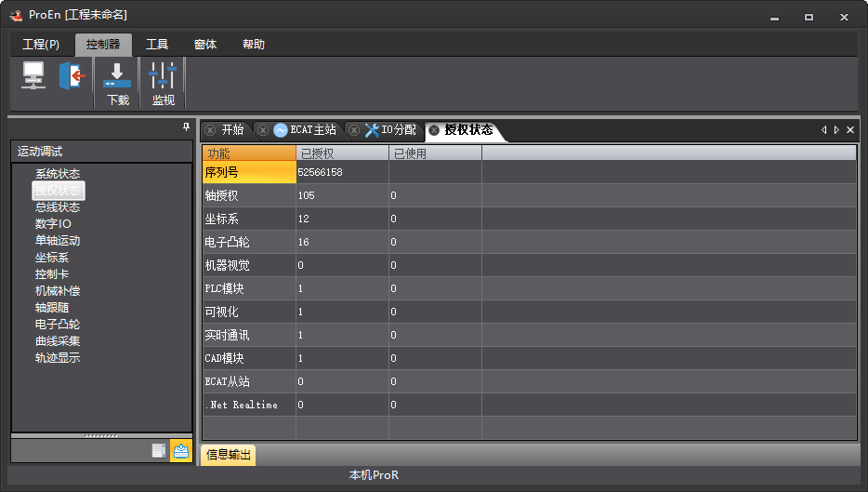This screenshot has width=868, height=492.
Task: Click the 功能 column header
Action: tap(249, 153)
